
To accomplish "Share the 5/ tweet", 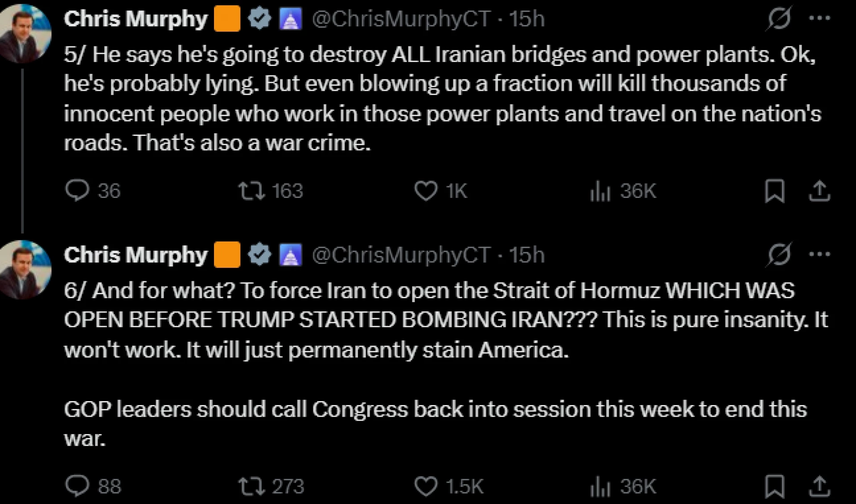I will [x=819, y=191].
